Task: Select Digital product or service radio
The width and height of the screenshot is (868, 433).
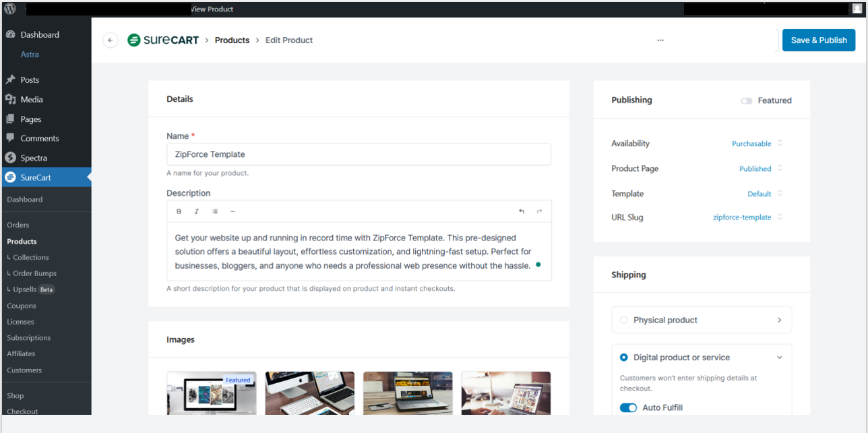Action: [623, 358]
